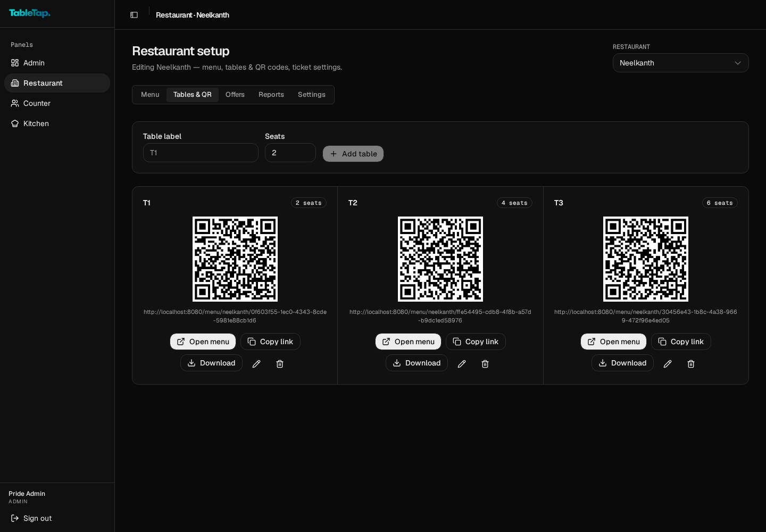
Task: Click the T1 QR code image
Action: (235, 259)
